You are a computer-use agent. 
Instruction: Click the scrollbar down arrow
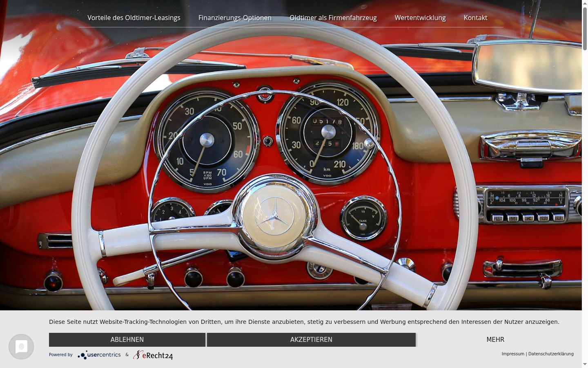coord(585,364)
